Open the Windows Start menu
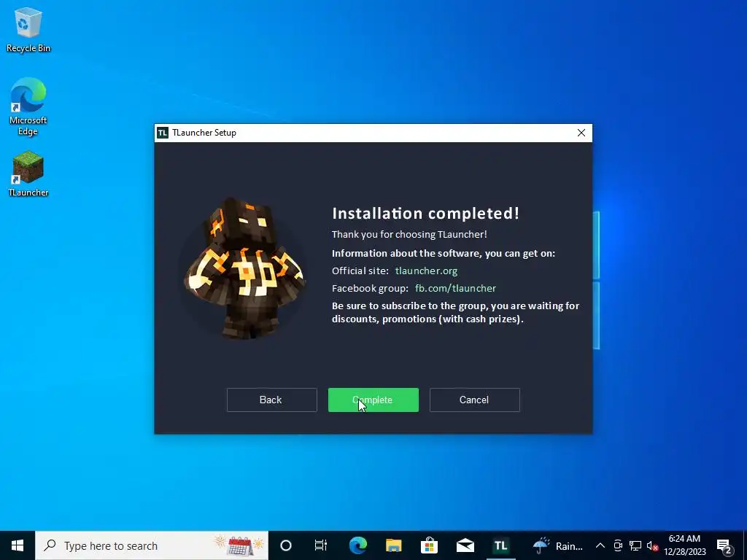Viewport: 747px width, 560px height. (18, 545)
